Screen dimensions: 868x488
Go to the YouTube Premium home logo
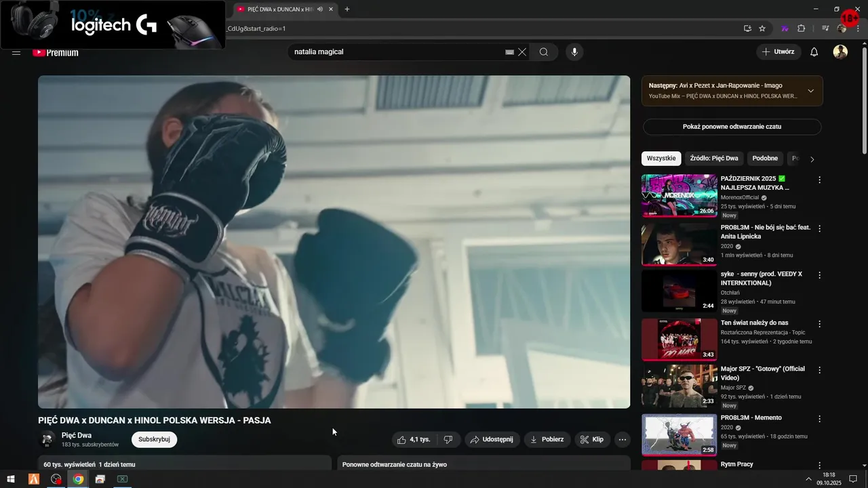tap(56, 52)
